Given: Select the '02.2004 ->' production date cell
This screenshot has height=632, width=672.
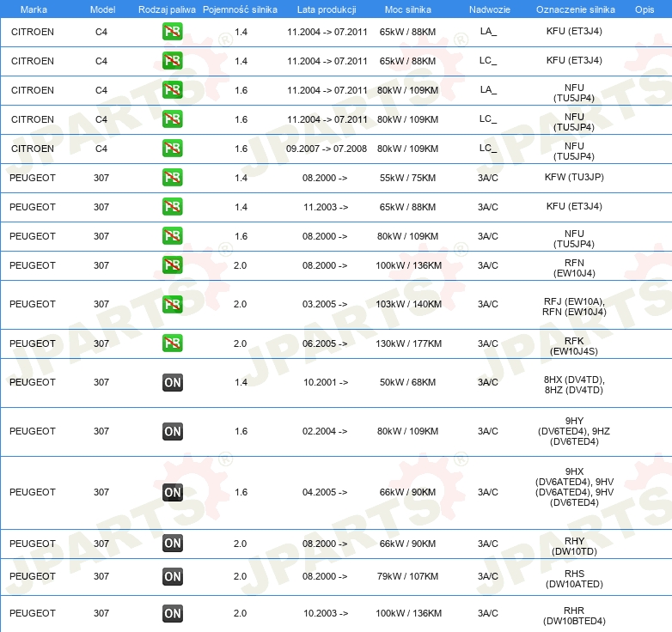Looking at the screenshot, I should click(x=325, y=431).
